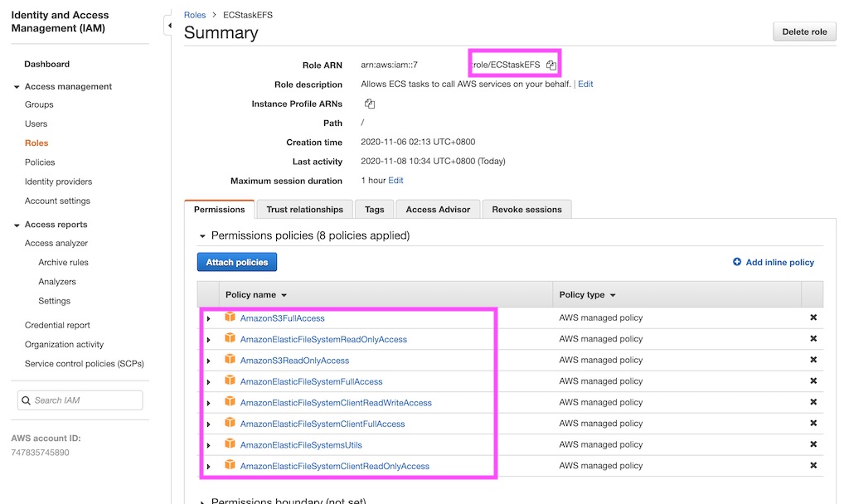The height and width of the screenshot is (504, 849).
Task: Switch to the Trust relationships tab
Action: tap(305, 210)
